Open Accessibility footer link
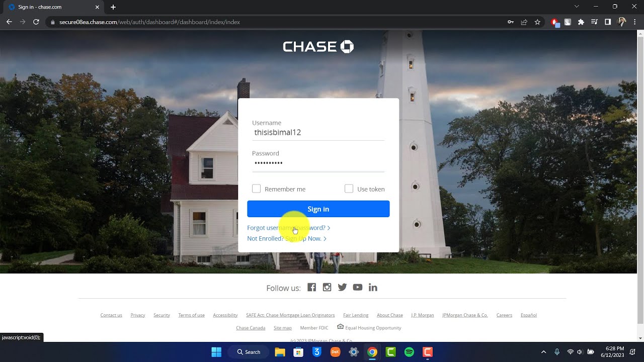 225,315
